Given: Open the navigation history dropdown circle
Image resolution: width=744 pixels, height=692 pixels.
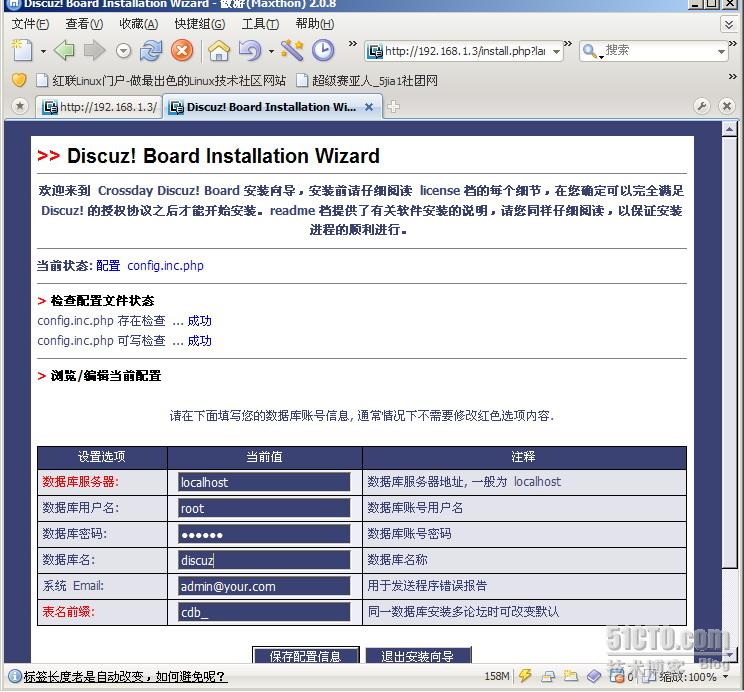Looking at the screenshot, I should coord(123,51).
